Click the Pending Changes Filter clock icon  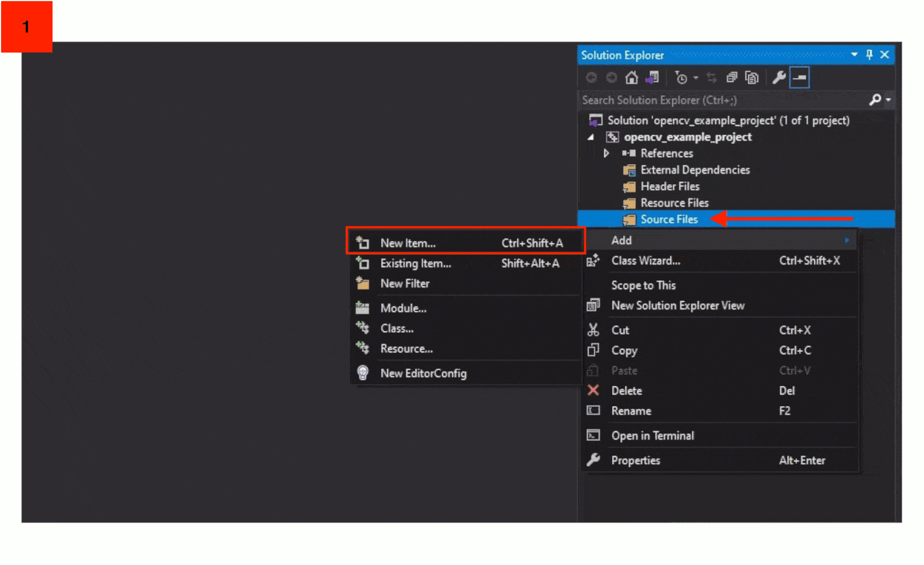pos(681,77)
